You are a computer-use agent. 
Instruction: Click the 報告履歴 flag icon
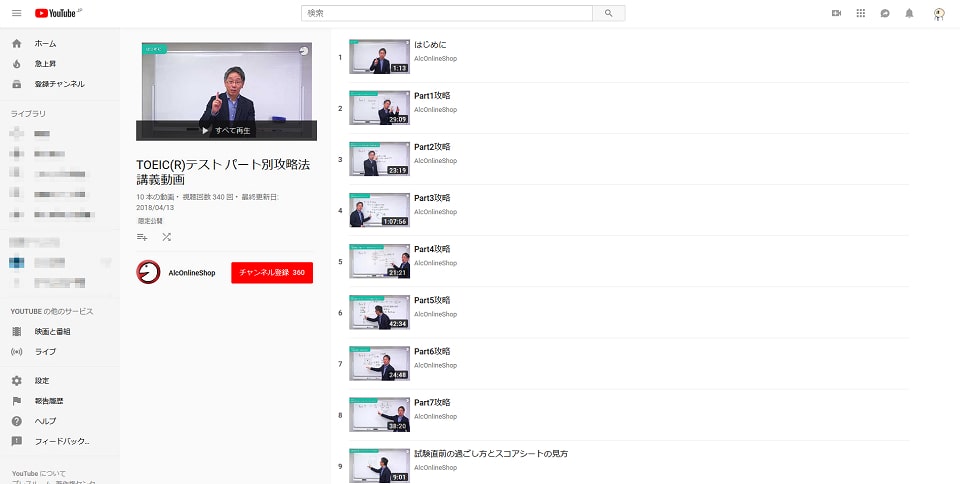point(17,401)
